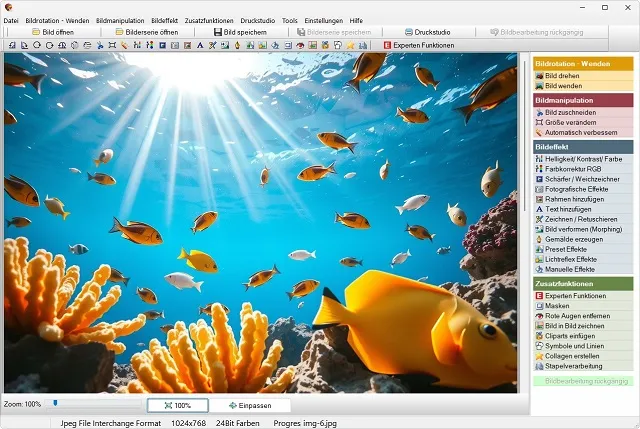The width and height of the screenshot is (640, 429).
Task: Click the red-eye removal toolbar icon
Action: point(300,45)
